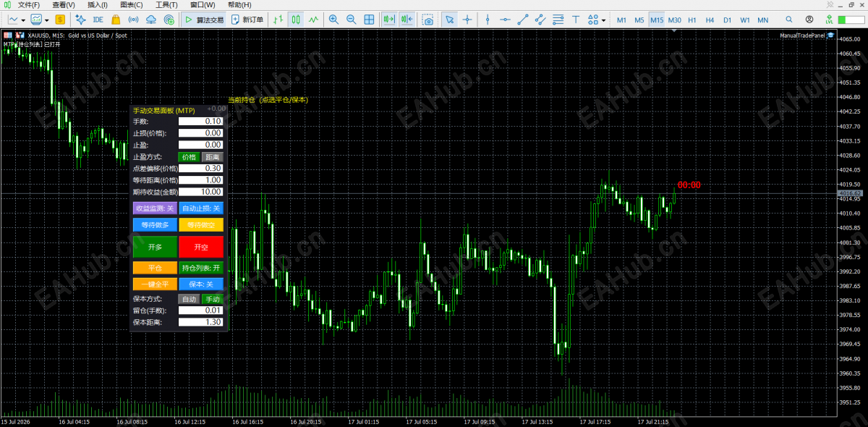Viewport: 868px width, 427px height.
Task: Select 价格 take-profit mode
Action: (x=189, y=157)
